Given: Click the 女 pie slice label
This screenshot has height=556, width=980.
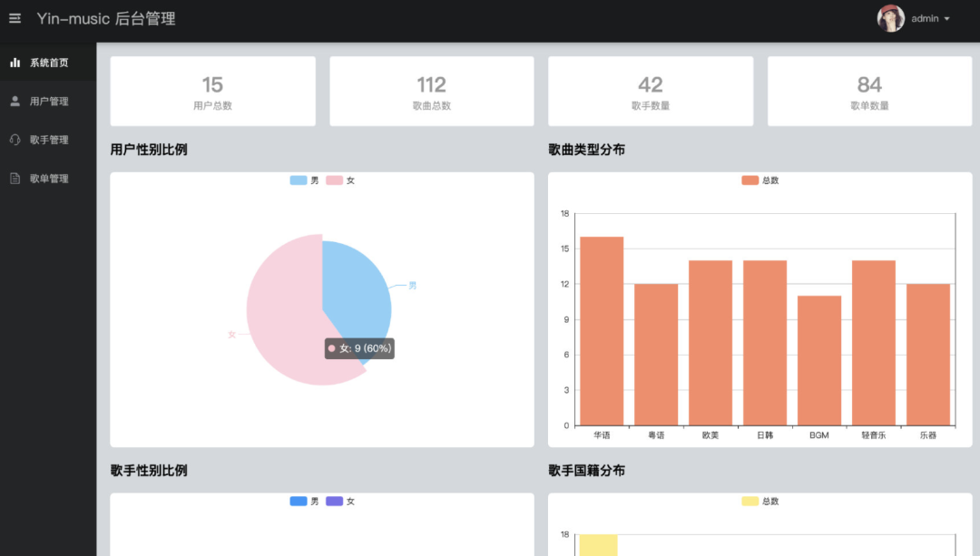Looking at the screenshot, I should click(232, 335).
